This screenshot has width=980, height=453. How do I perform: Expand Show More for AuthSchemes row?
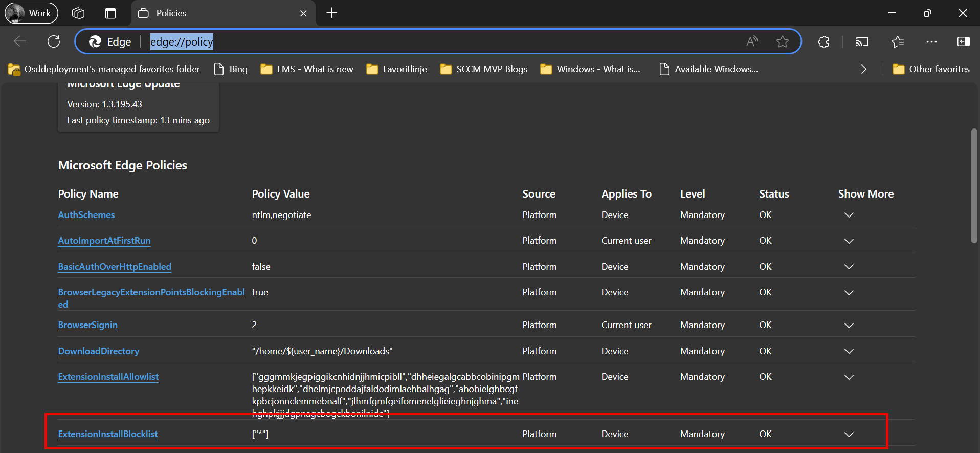(849, 215)
